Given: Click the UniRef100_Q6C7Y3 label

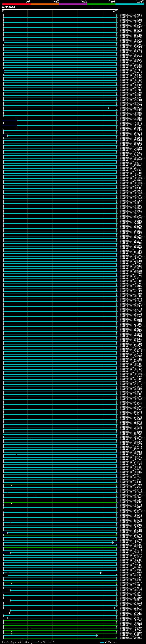Looking at the screenshot, I should point(131,150).
